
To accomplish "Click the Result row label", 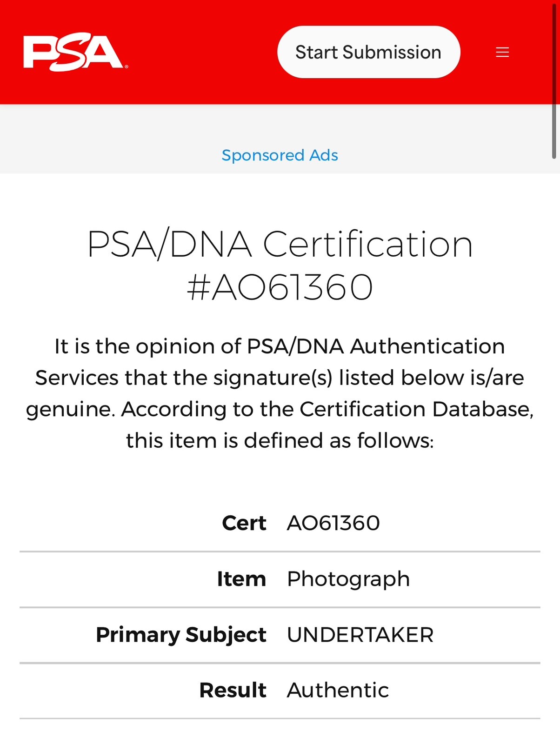I will click(x=233, y=690).
